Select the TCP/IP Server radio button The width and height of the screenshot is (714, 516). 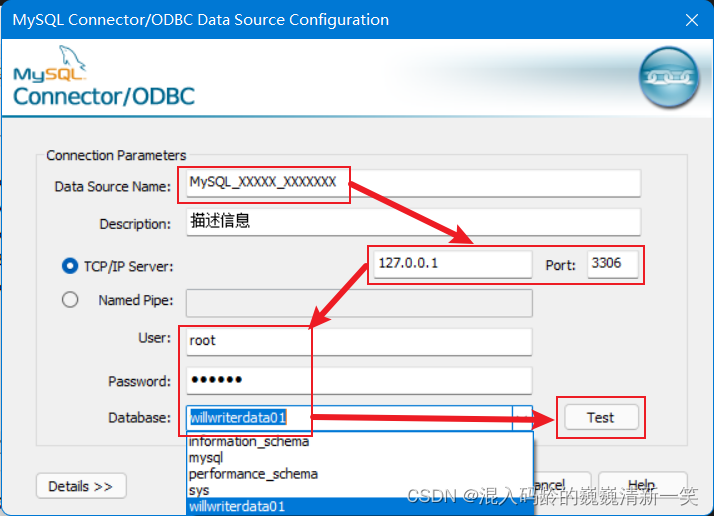point(70,266)
